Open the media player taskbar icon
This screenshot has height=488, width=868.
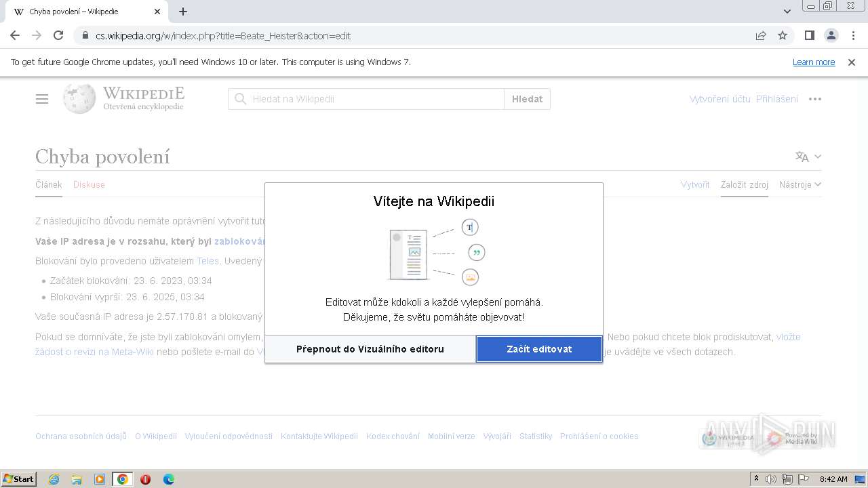click(x=100, y=479)
